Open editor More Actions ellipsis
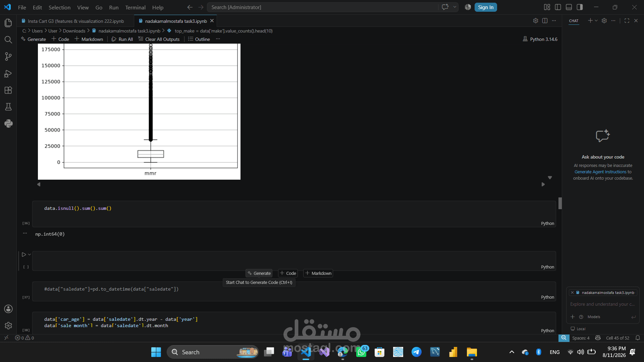 point(554,21)
